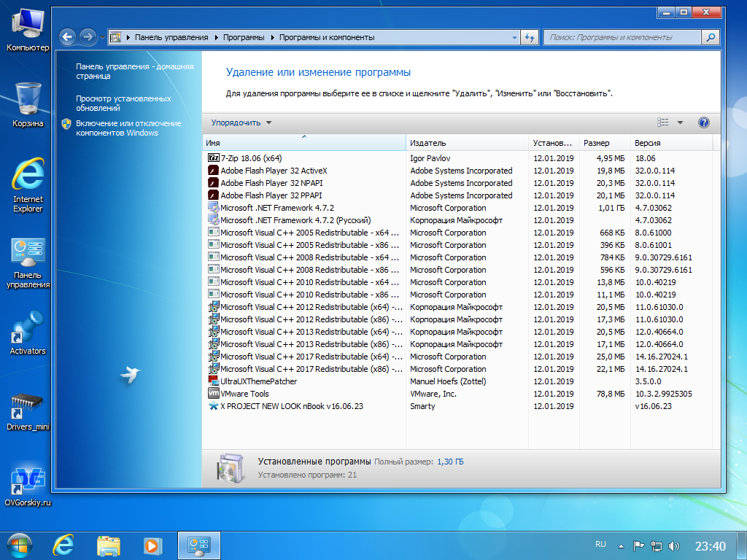This screenshot has width=747, height=560.
Task: Open Windows Explorer folder on taskbar
Action: point(108,545)
